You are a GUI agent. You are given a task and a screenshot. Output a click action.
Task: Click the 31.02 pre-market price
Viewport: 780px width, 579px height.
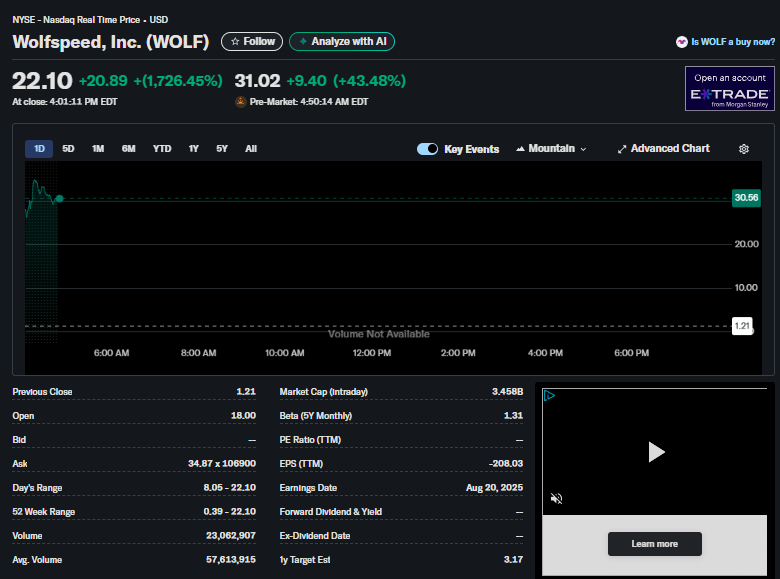(x=257, y=81)
